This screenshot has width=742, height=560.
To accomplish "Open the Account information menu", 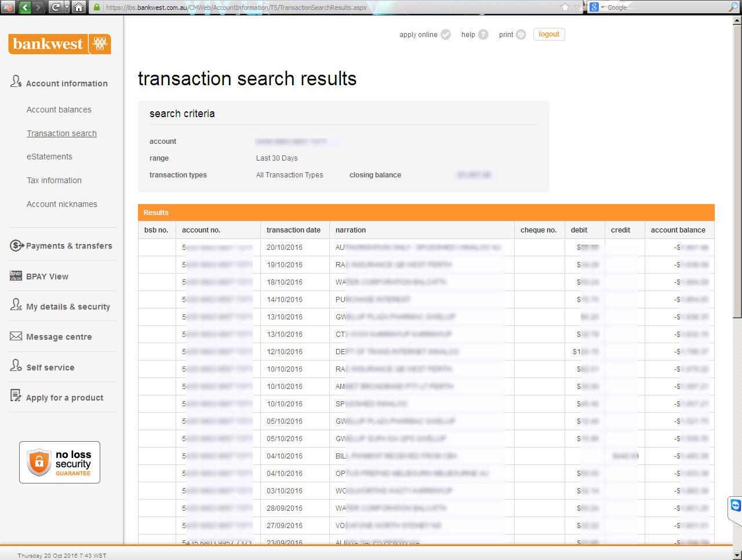I will click(67, 83).
